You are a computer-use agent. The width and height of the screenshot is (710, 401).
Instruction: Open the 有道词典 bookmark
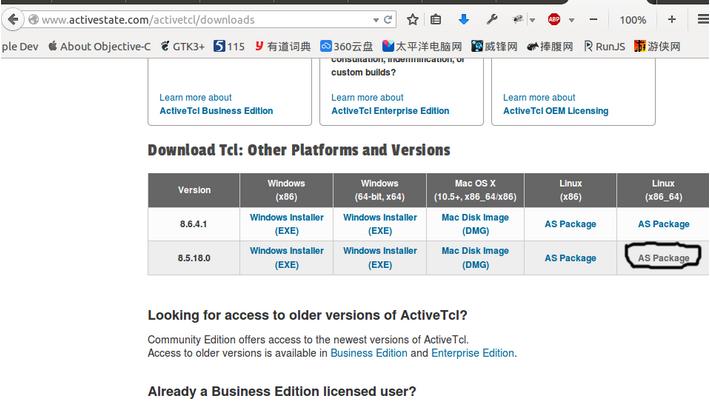(283, 46)
